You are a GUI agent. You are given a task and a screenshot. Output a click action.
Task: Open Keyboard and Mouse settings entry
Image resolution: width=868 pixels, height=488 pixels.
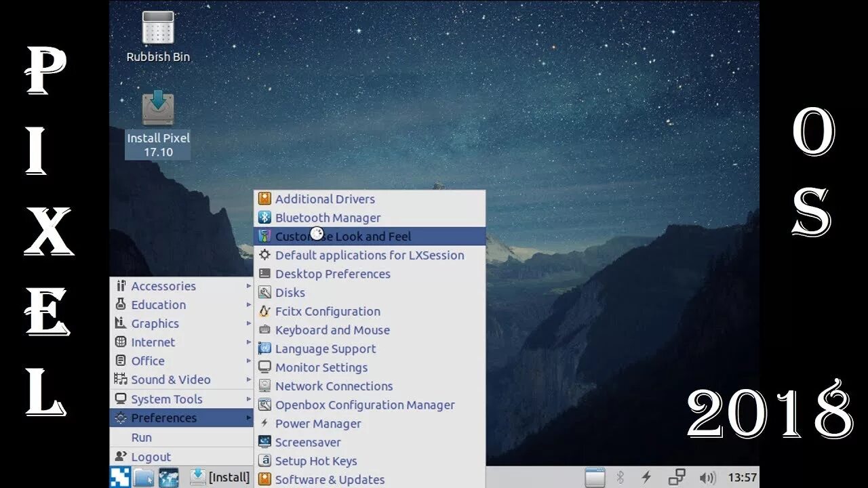[x=370, y=330]
